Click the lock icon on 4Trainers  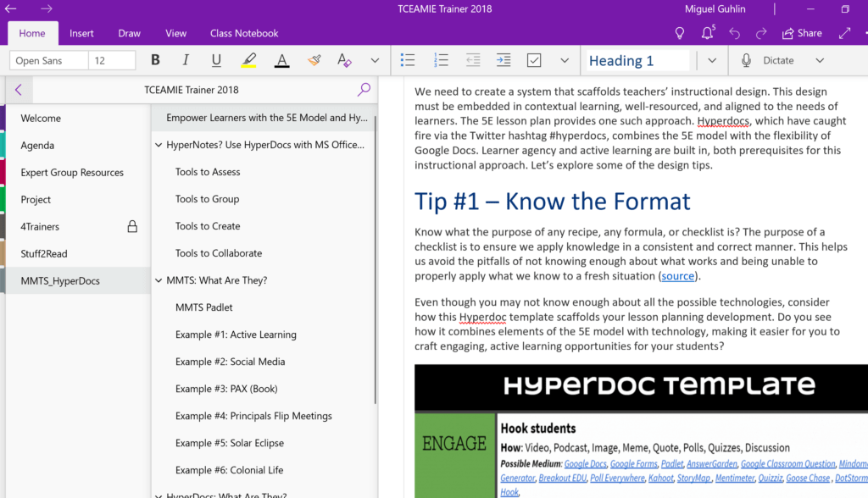coord(132,226)
